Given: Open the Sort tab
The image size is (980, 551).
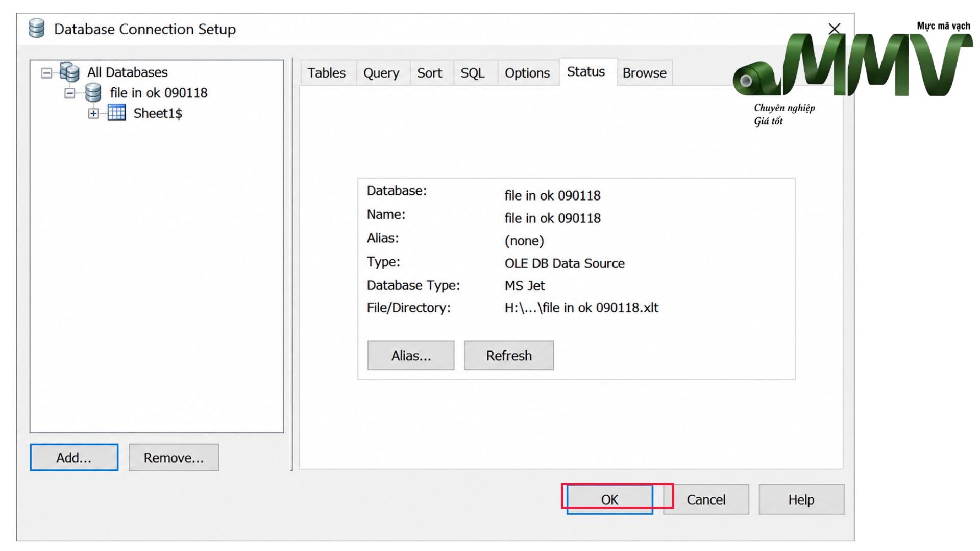Looking at the screenshot, I should pos(429,73).
